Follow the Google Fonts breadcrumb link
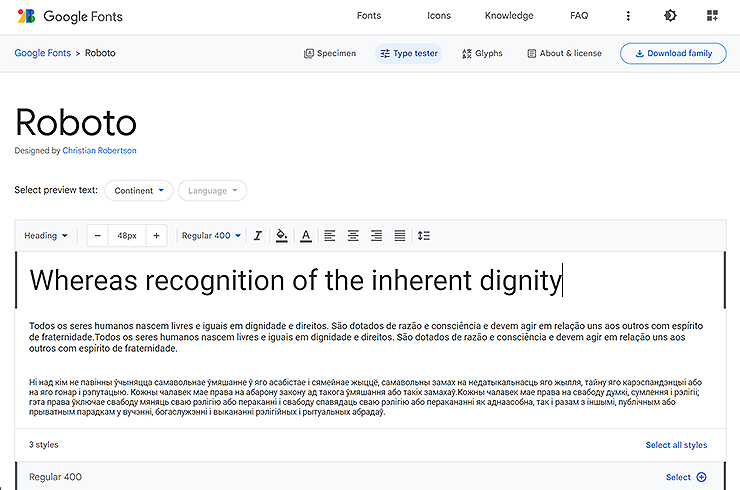Viewport: 740px width, 490px height. point(42,53)
